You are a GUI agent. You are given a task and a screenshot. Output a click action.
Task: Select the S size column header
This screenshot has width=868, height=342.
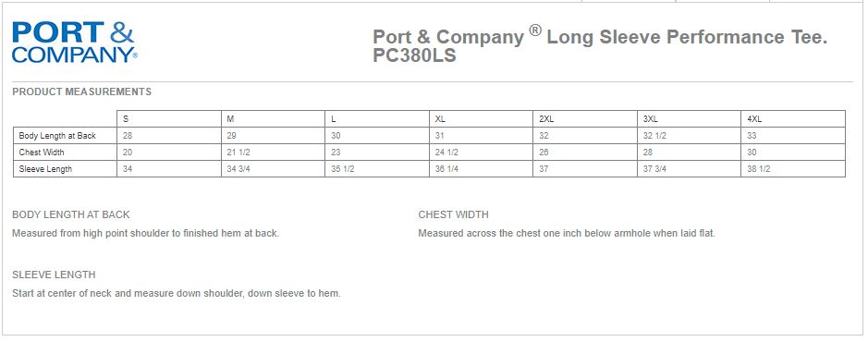[x=169, y=119]
